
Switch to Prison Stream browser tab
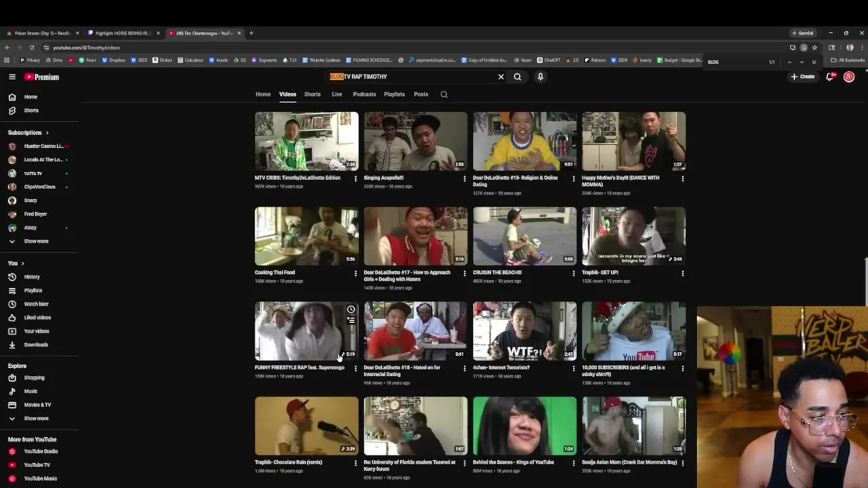pos(42,33)
